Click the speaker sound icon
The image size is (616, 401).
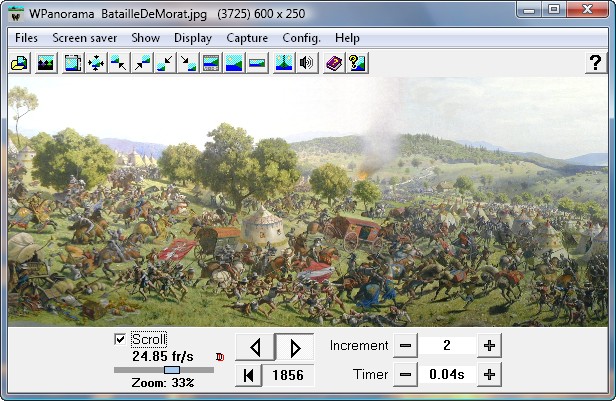tap(307, 63)
